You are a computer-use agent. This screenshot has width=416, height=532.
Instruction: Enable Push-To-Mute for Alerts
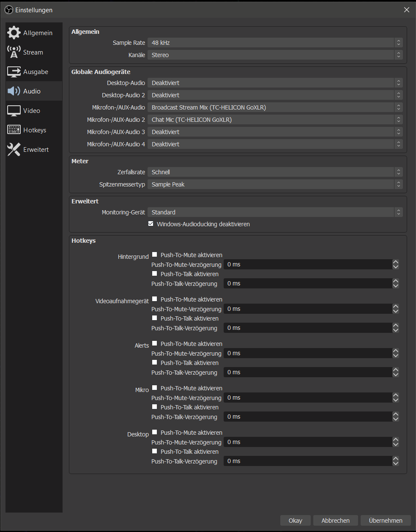coord(155,343)
